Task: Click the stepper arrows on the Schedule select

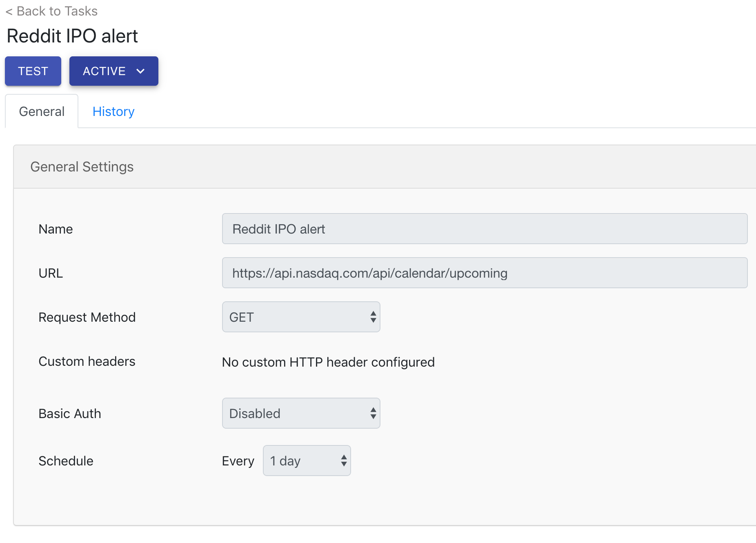Action: (344, 461)
